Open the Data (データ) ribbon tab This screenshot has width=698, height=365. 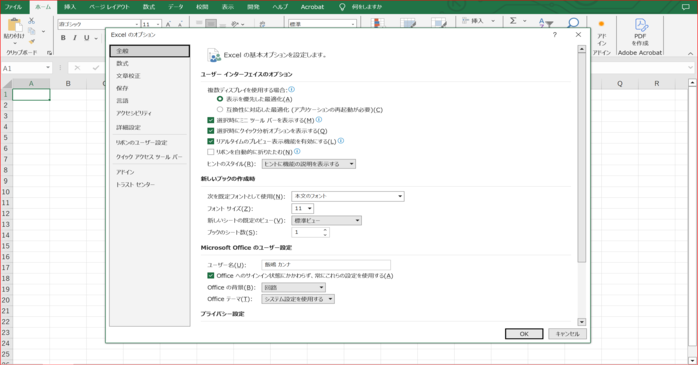coord(176,7)
